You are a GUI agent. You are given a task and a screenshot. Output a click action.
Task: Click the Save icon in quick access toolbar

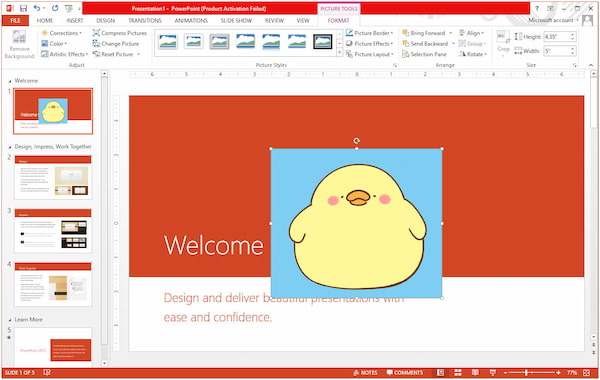(23, 8)
